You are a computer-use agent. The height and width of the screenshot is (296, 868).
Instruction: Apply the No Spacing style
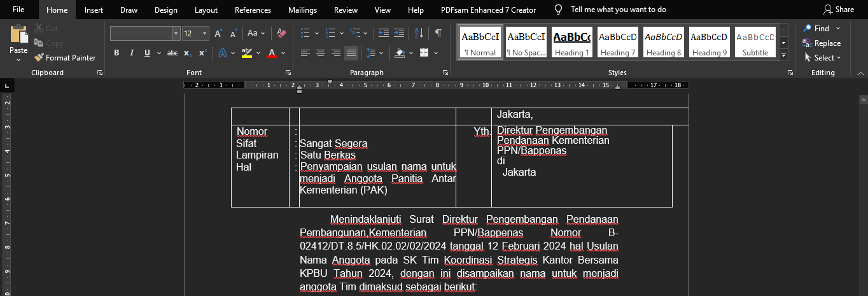click(526, 42)
